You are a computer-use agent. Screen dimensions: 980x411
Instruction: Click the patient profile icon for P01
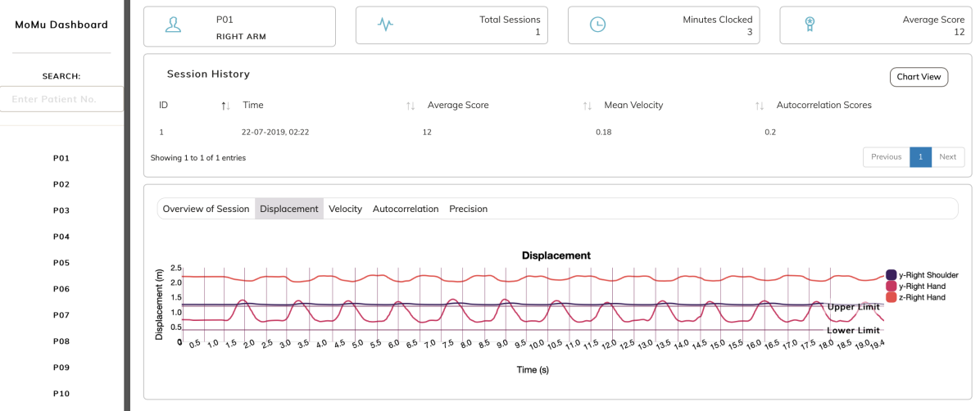pyautogui.click(x=173, y=25)
